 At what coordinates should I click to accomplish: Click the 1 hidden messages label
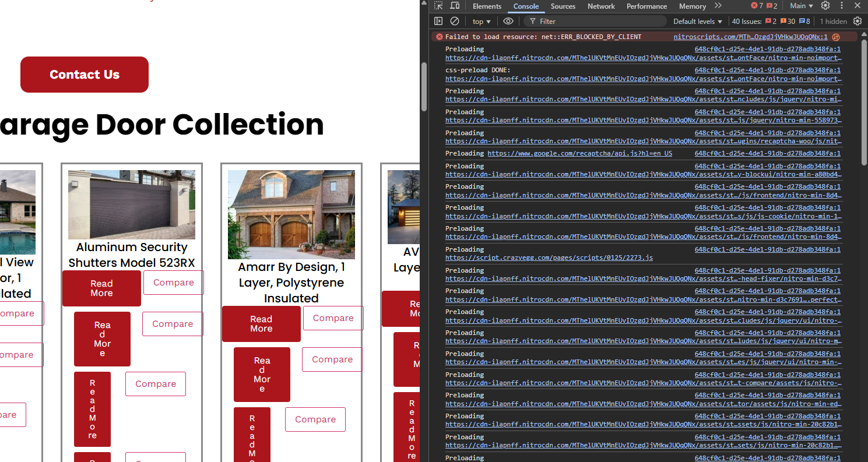click(834, 21)
